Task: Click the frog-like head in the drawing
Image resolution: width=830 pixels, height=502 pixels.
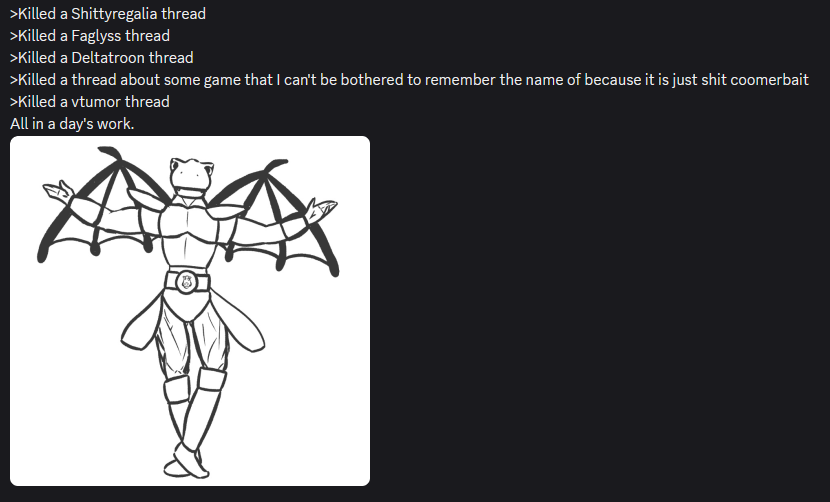Action: point(191,177)
